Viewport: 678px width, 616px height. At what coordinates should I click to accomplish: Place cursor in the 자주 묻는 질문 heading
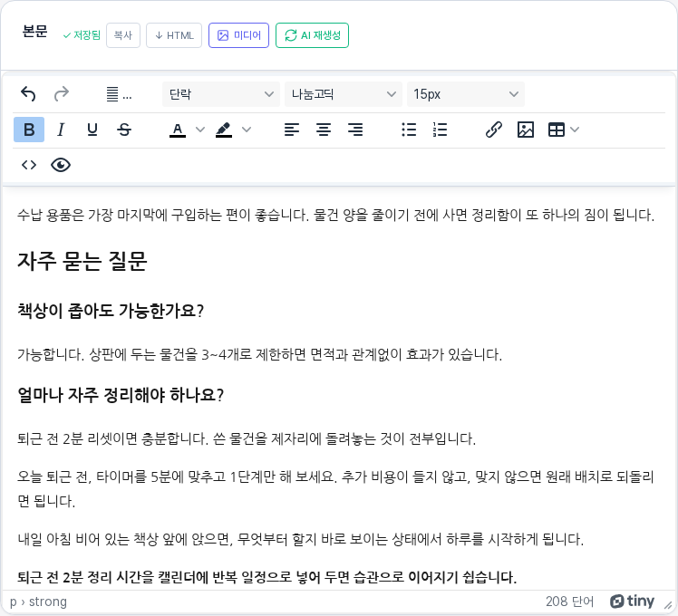82,261
